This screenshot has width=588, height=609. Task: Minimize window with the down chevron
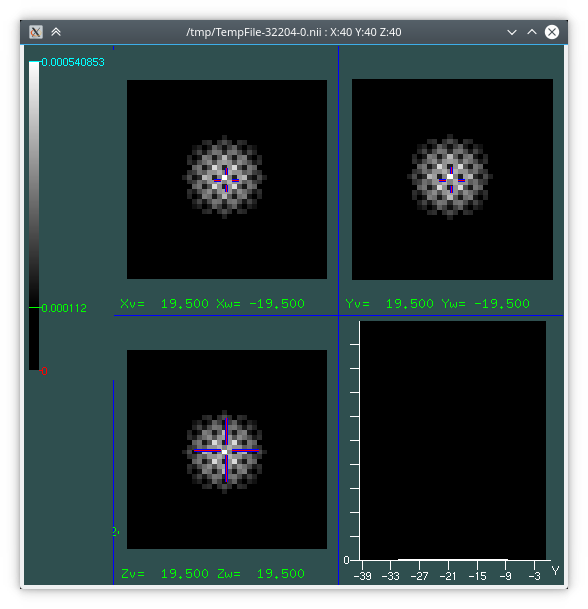pyautogui.click(x=512, y=32)
